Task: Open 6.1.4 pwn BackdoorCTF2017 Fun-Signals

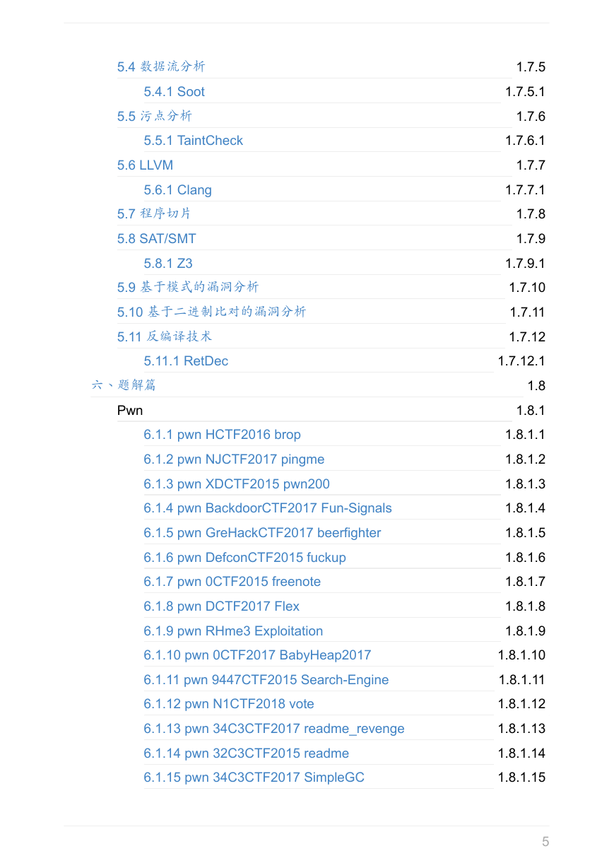Action: click(267, 508)
